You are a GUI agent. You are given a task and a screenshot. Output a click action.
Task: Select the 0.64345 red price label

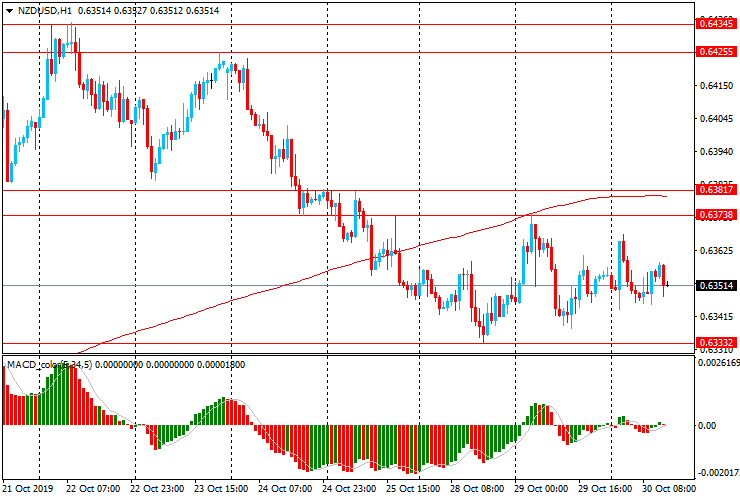716,23
